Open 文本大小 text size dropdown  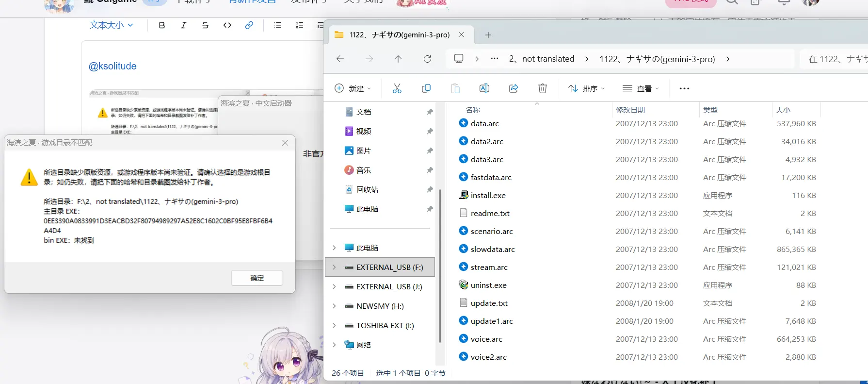tap(111, 25)
